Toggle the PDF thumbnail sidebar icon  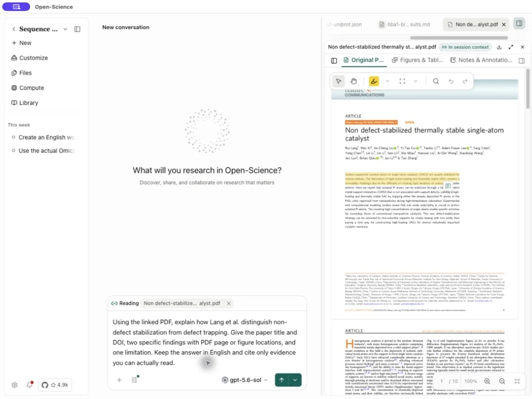pyautogui.click(x=334, y=61)
